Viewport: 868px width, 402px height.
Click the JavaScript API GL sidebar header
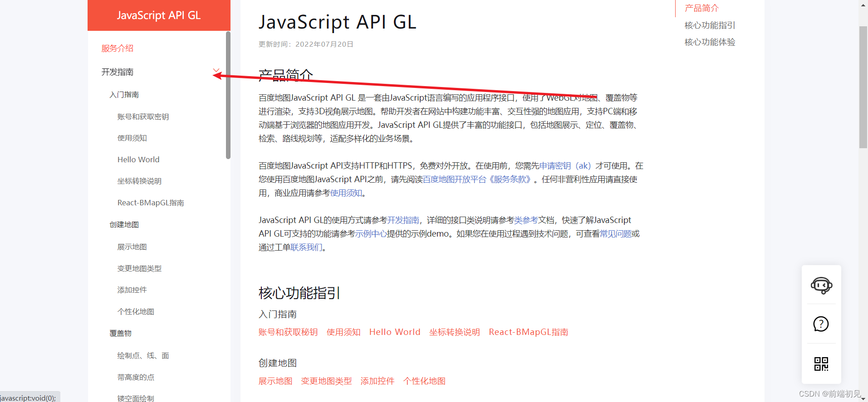[159, 15]
